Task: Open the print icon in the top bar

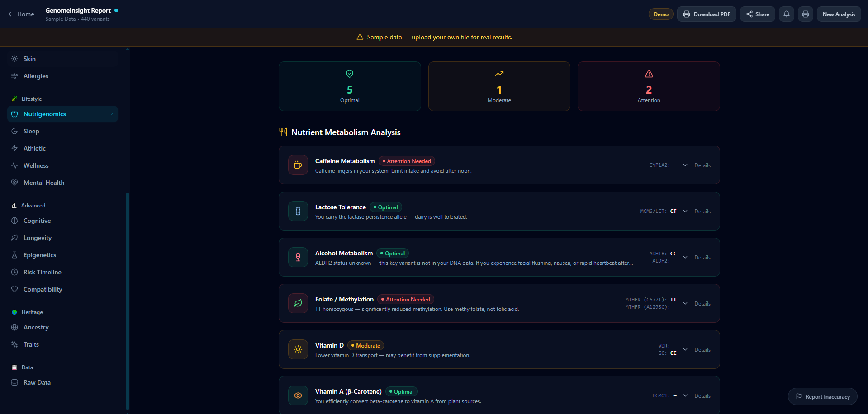Action: [x=805, y=14]
